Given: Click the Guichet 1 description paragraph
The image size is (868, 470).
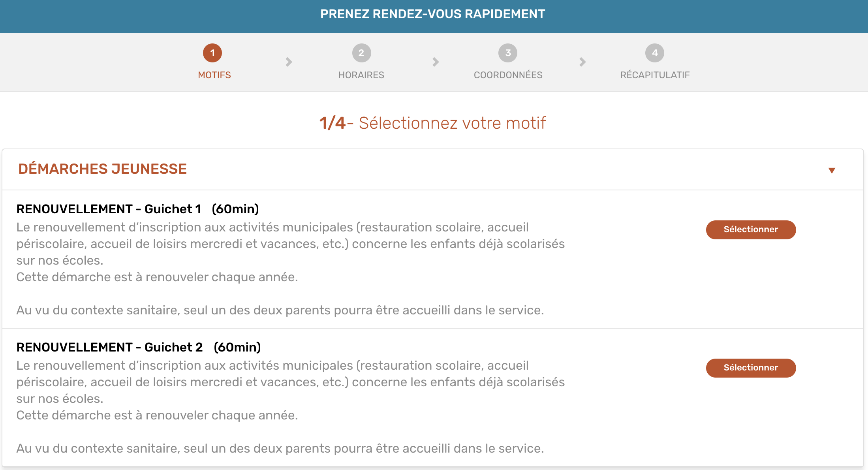Looking at the screenshot, I should click(291, 269).
